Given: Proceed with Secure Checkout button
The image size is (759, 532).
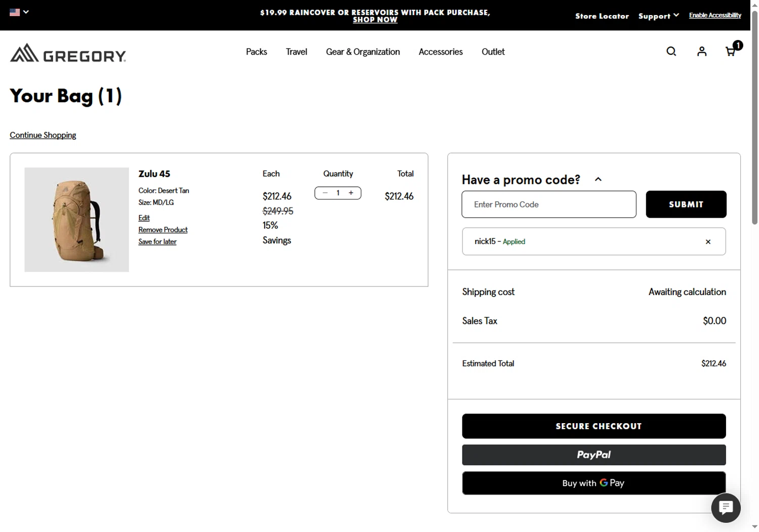Looking at the screenshot, I should tap(594, 426).
